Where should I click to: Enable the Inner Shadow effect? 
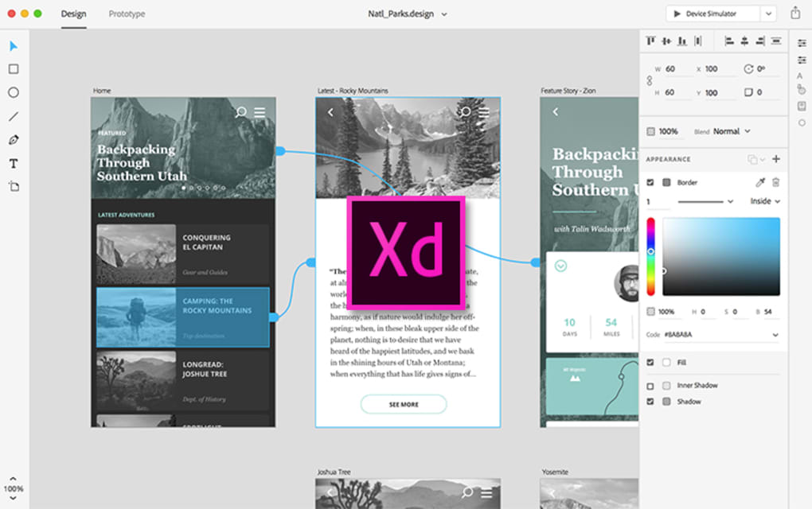point(650,386)
